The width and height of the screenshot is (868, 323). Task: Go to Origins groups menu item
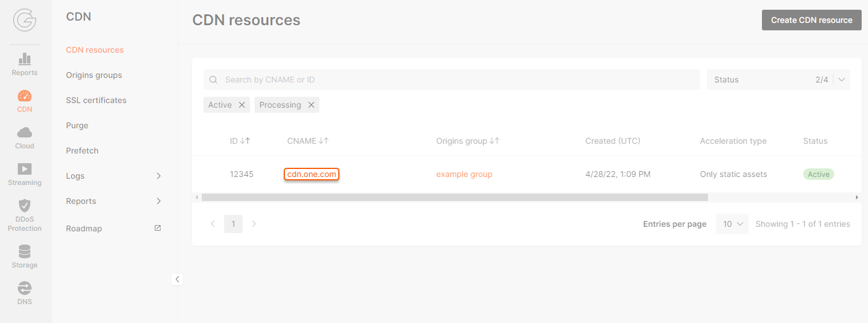(94, 75)
